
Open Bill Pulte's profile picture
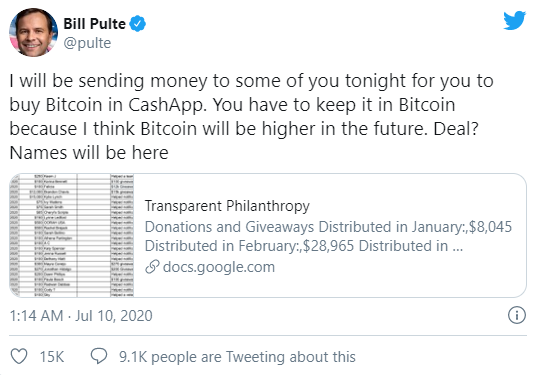[x=33, y=32]
